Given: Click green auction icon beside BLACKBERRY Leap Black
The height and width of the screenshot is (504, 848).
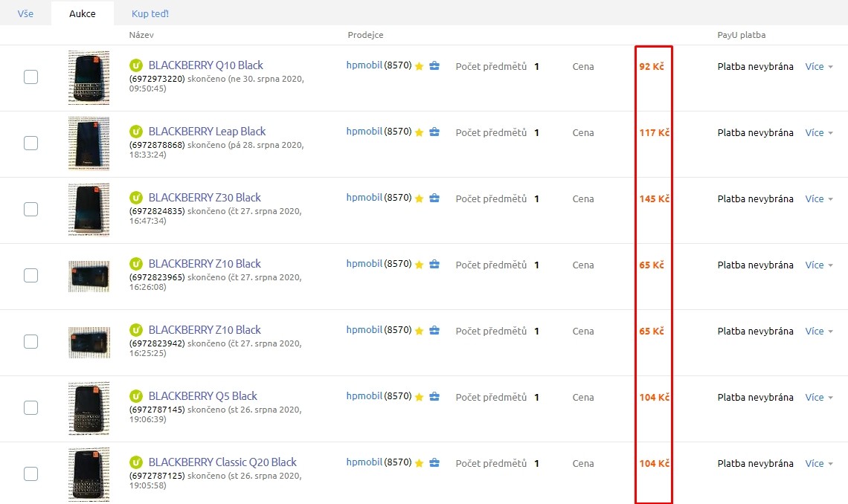Looking at the screenshot, I should coord(136,132).
